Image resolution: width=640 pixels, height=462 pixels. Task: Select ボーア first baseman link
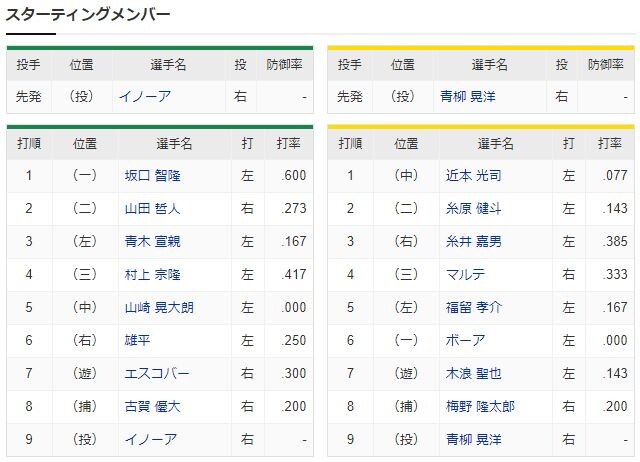pyautogui.click(x=465, y=340)
